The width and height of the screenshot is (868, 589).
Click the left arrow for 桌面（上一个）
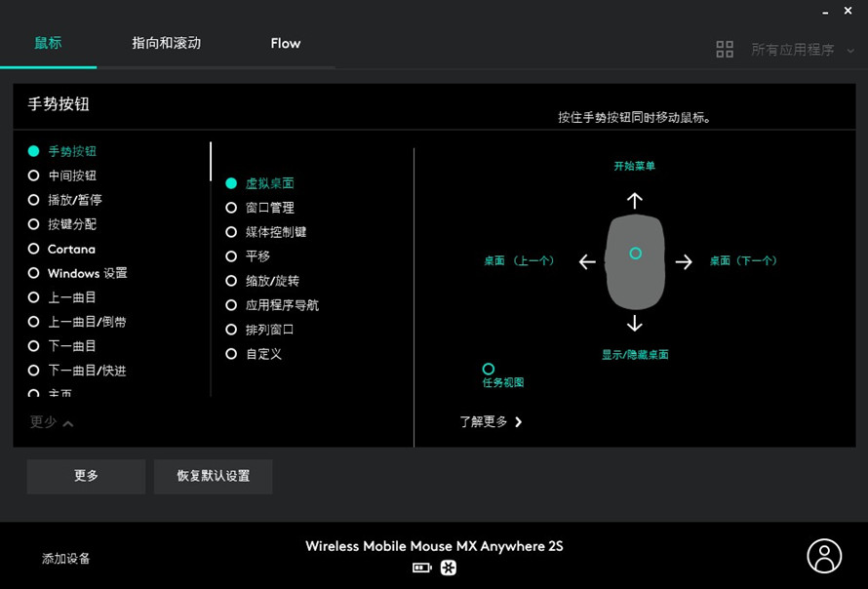click(x=585, y=261)
